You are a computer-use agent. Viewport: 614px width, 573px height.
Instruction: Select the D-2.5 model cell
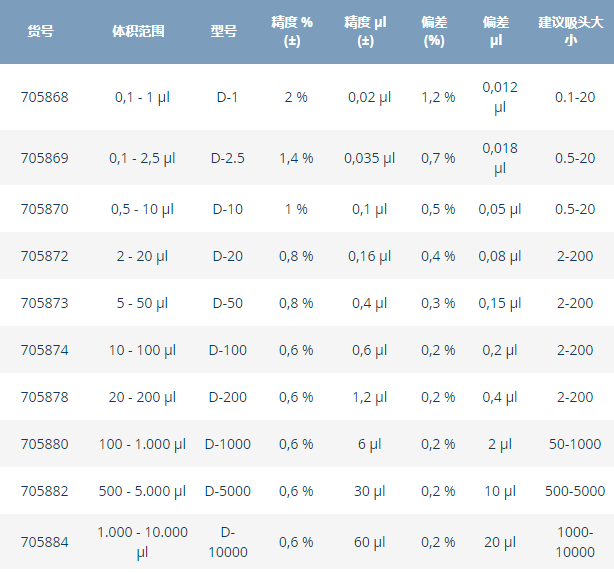pyautogui.click(x=227, y=158)
